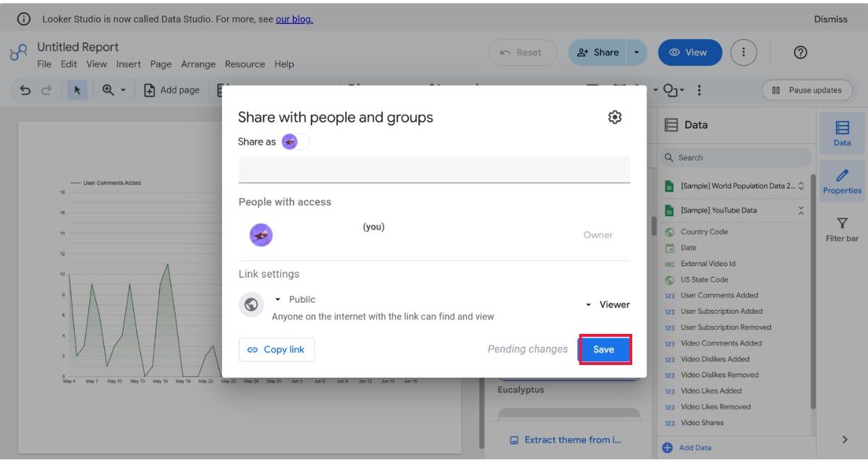868x464 pixels.
Task: Click the Data panel header table icon
Action: pyautogui.click(x=671, y=125)
